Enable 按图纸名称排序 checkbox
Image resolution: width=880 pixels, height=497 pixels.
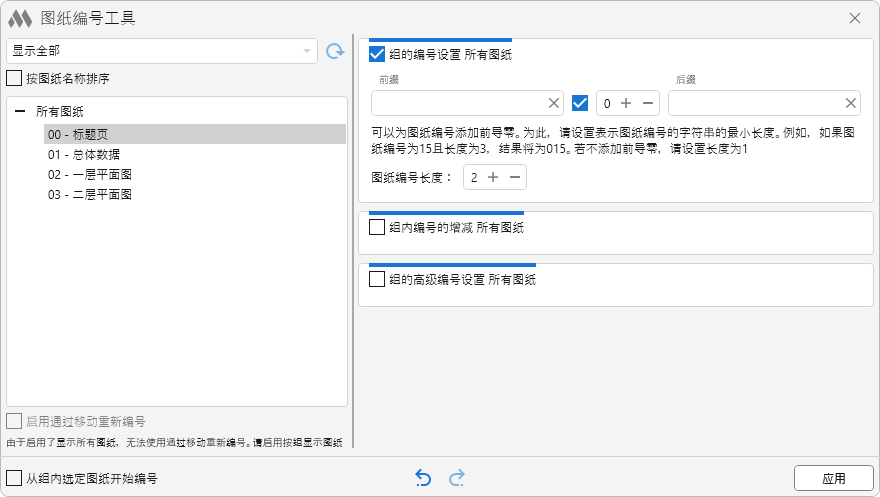click(x=14, y=77)
